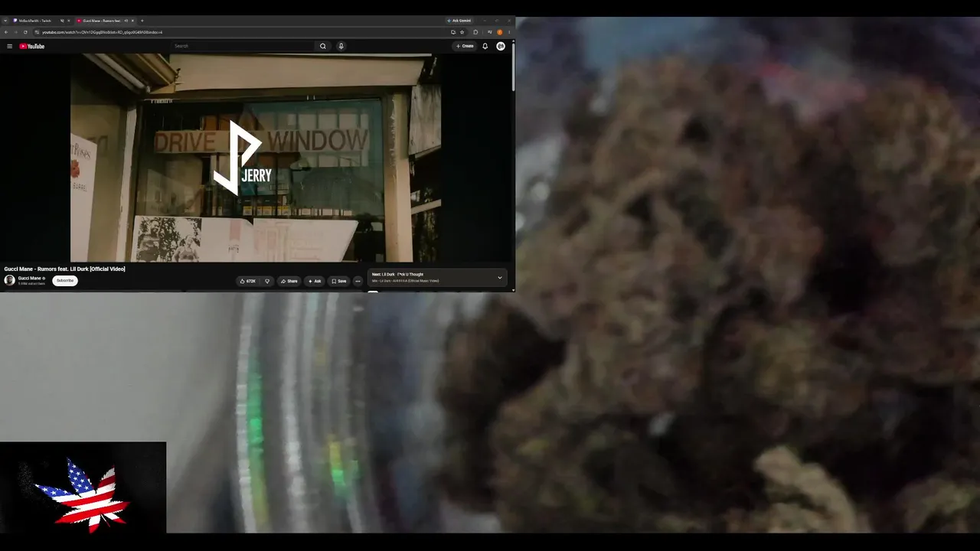Open the YouTube guide hamburger menu
The image size is (980, 551).
click(x=9, y=46)
